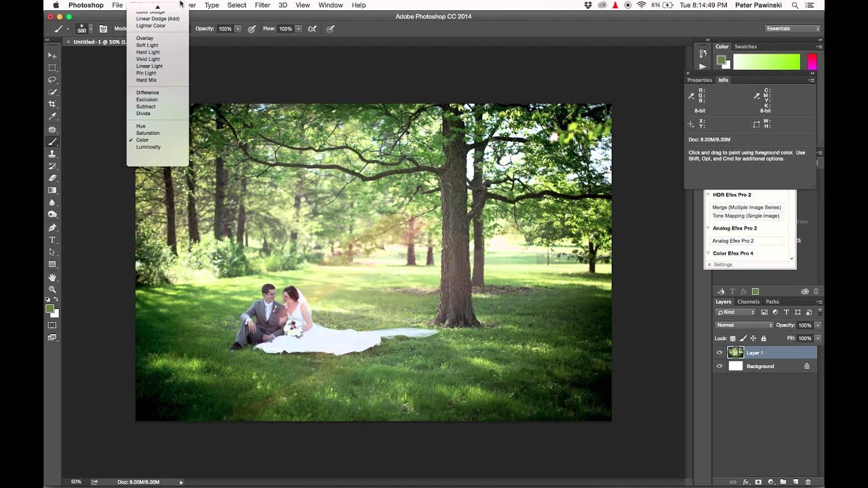
Task: Create a new layer via bottom icon
Action: [x=795, y=482]
